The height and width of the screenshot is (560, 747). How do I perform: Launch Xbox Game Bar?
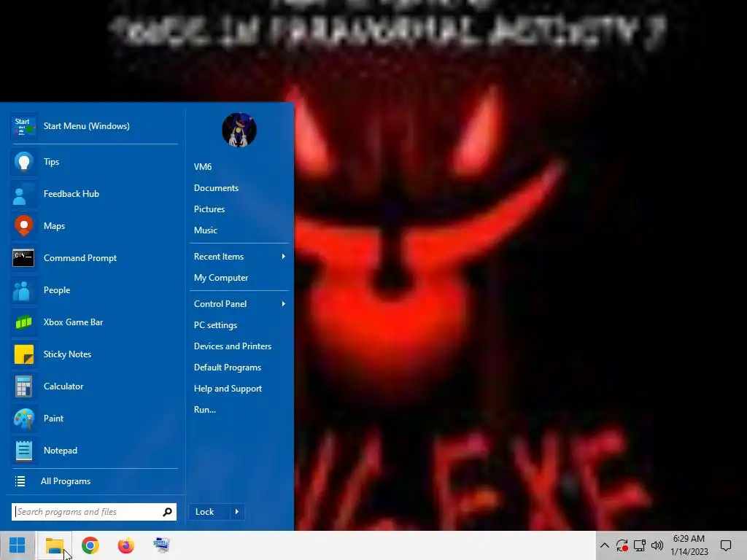(94, 322)
